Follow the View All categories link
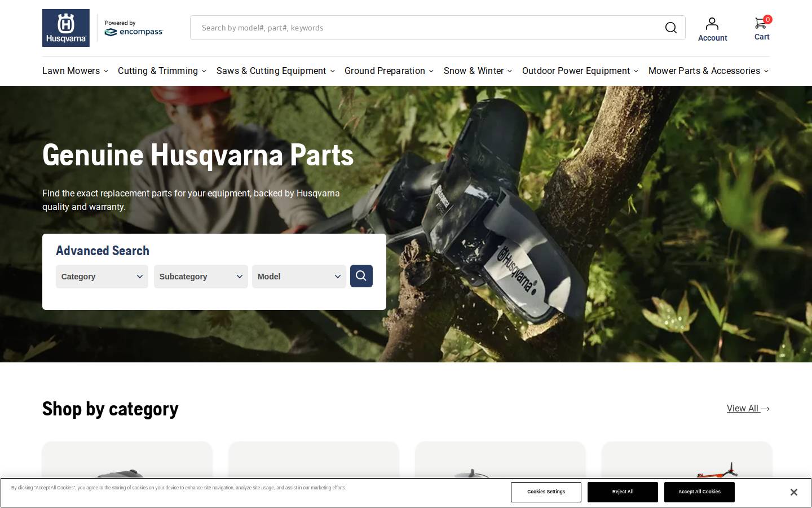This screenshot has height=508, width=812. (x=748, y=408)
